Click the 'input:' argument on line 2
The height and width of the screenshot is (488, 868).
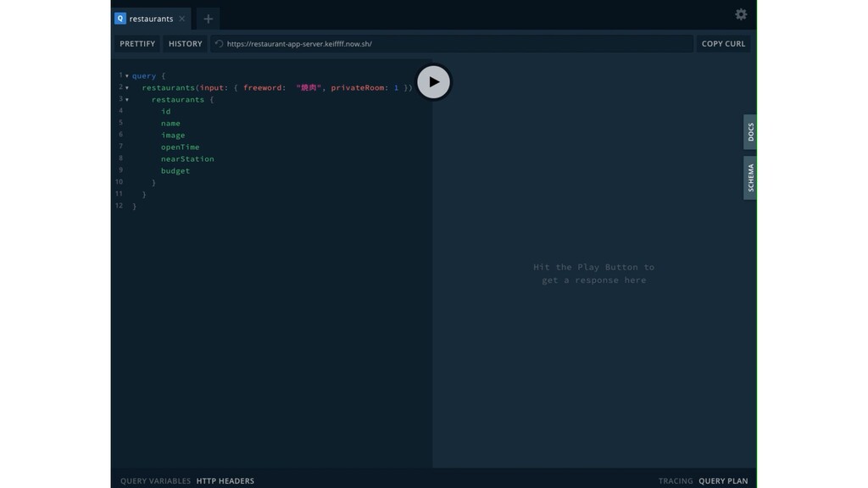click(214, 87)
